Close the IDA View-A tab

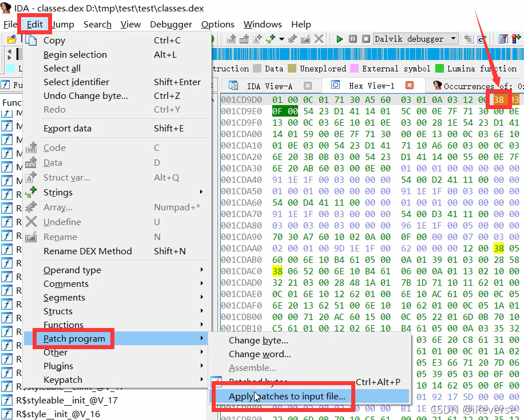pos(308,86)
